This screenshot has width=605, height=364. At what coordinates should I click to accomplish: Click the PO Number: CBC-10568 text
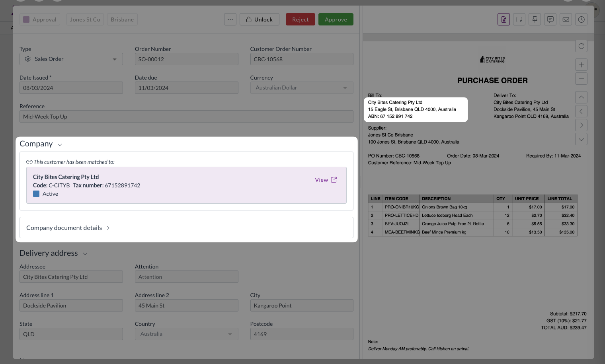coord(394,156)
